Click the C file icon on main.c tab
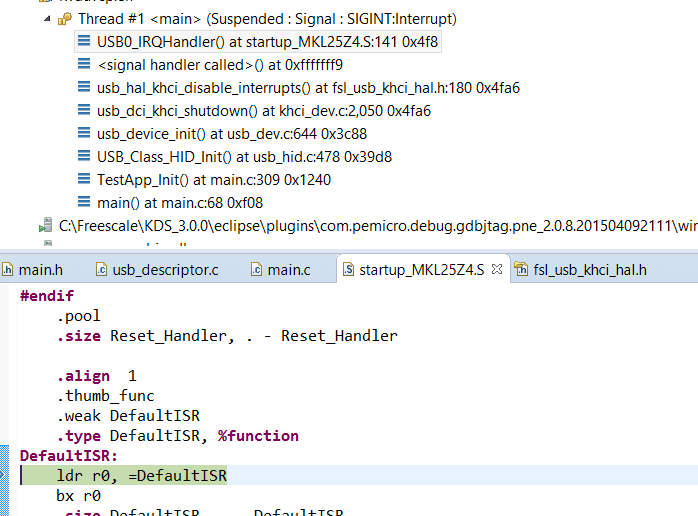The width and height of the screenshot is (698, 516). pos(256,269)
